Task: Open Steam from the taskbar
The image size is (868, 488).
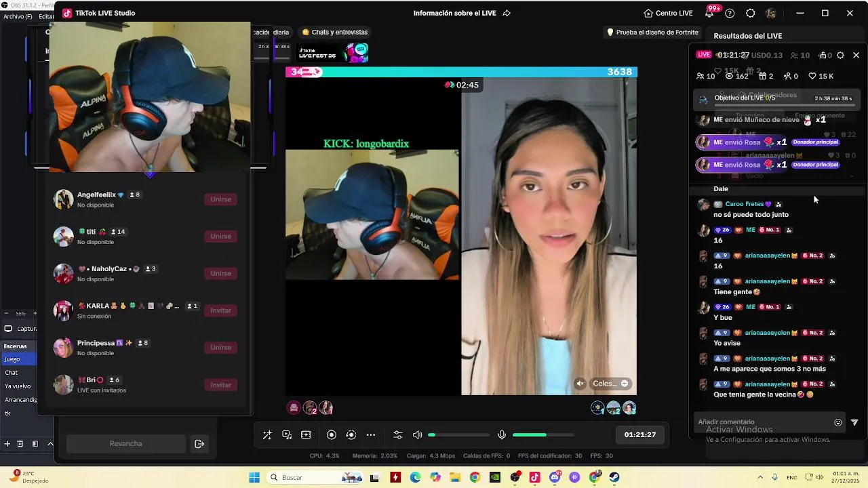Action: (x=614, y=478)
